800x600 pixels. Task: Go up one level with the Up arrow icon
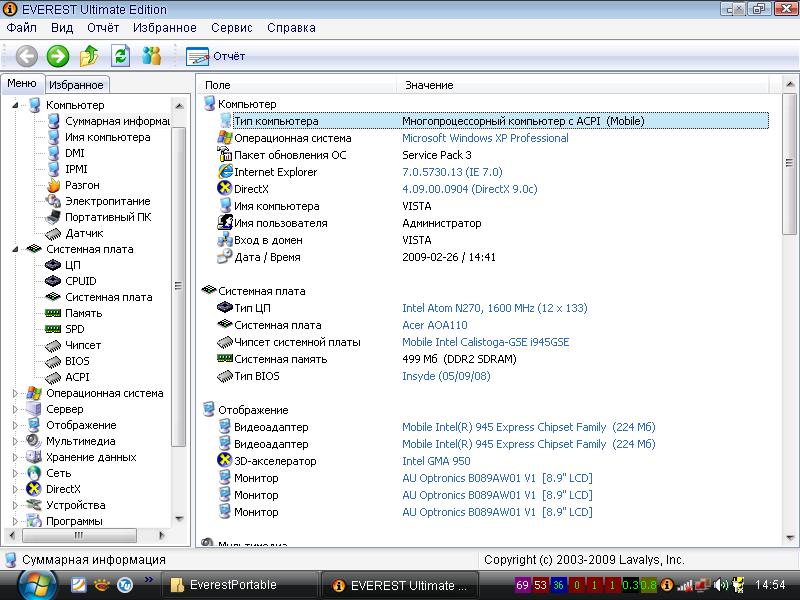click(x=89, y=56)
